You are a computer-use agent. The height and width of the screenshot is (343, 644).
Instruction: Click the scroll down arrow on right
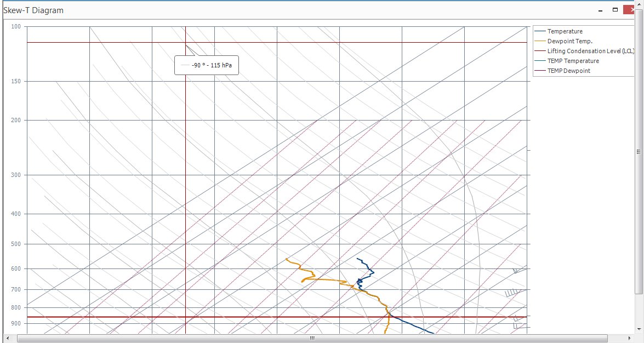(639, 329)
